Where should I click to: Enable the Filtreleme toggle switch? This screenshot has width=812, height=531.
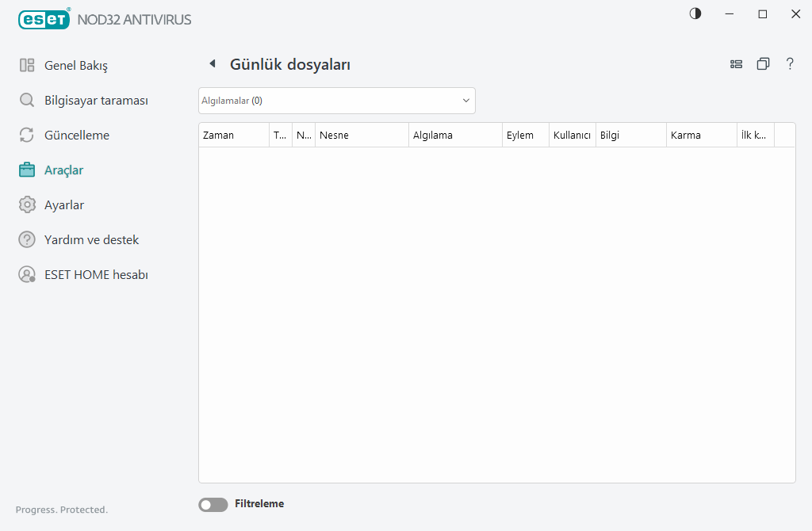(213, 504)
